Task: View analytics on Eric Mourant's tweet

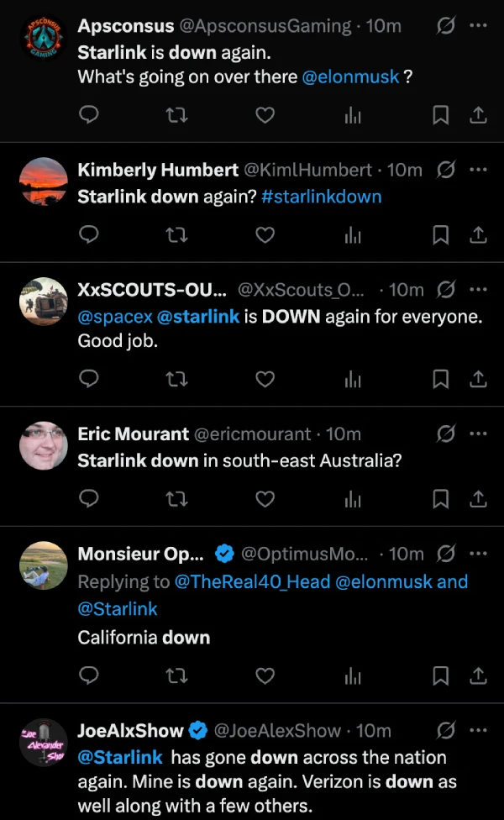Action: point(353,500)
